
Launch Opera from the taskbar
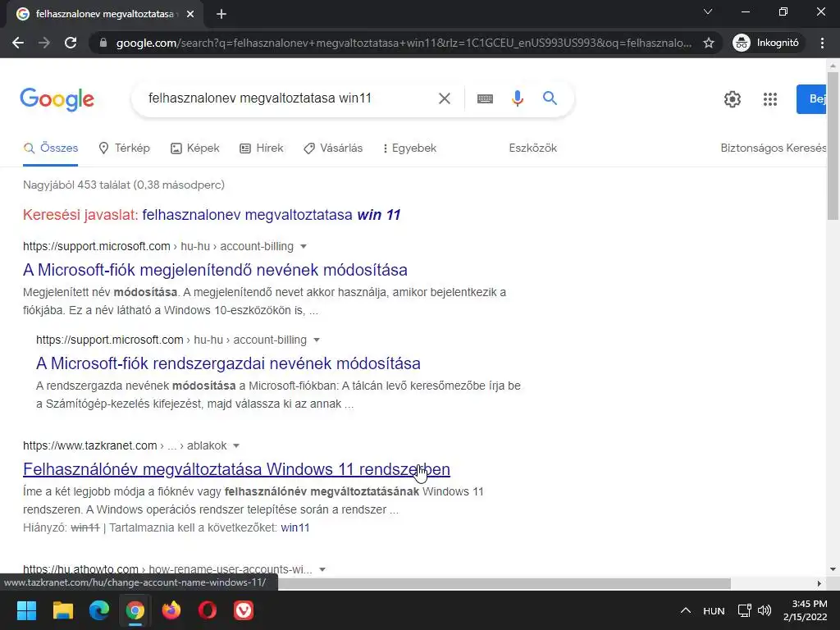point(208,610)
